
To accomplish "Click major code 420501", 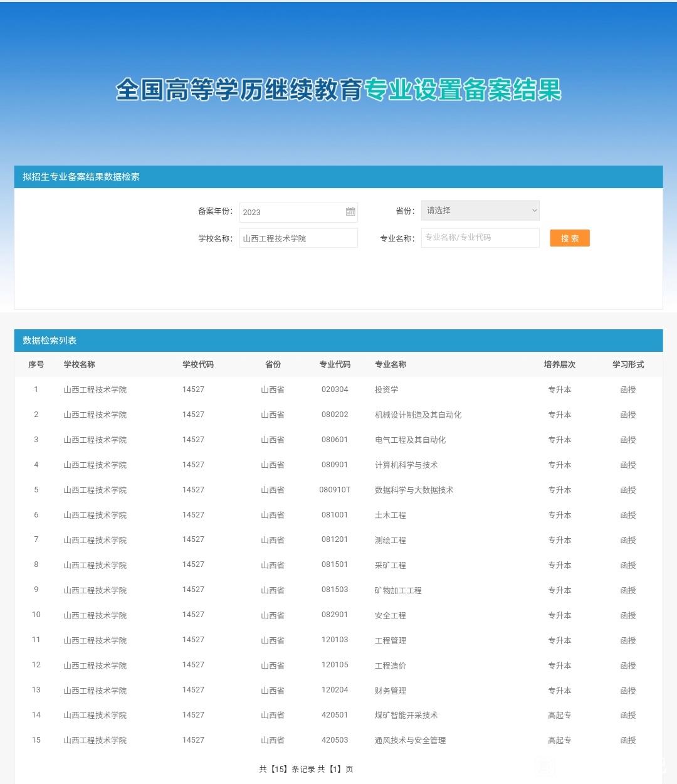I will pyautogui.click(x=335, y=715).
